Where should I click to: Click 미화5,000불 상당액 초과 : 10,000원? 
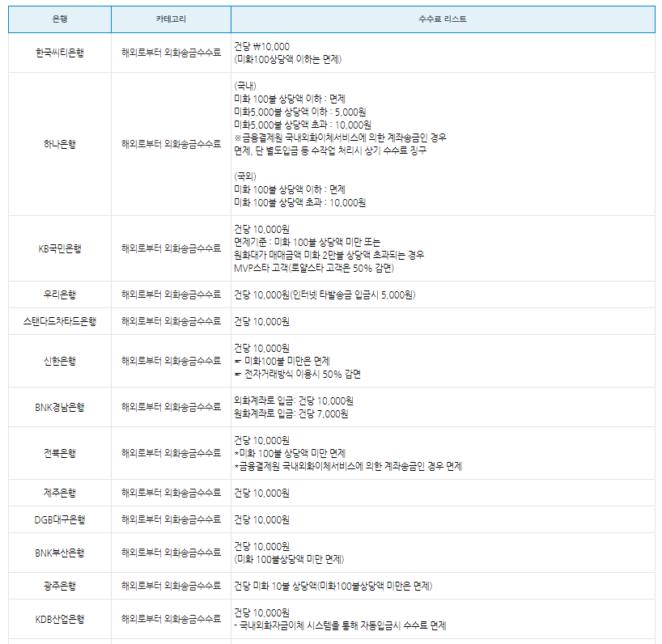click(303, 125)
